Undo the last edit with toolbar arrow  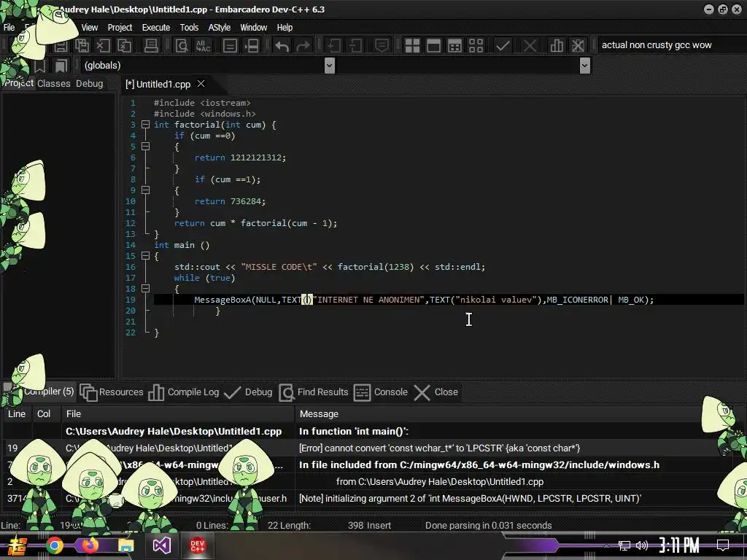pos(282,46)
